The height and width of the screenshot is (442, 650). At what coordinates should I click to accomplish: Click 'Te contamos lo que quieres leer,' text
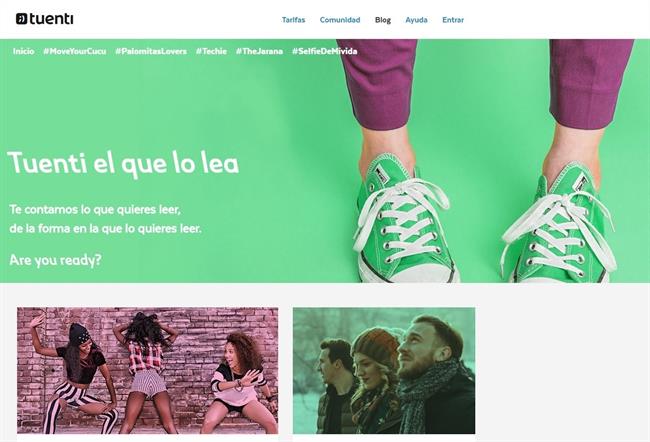pyautogui.click(x=95, y=209)
